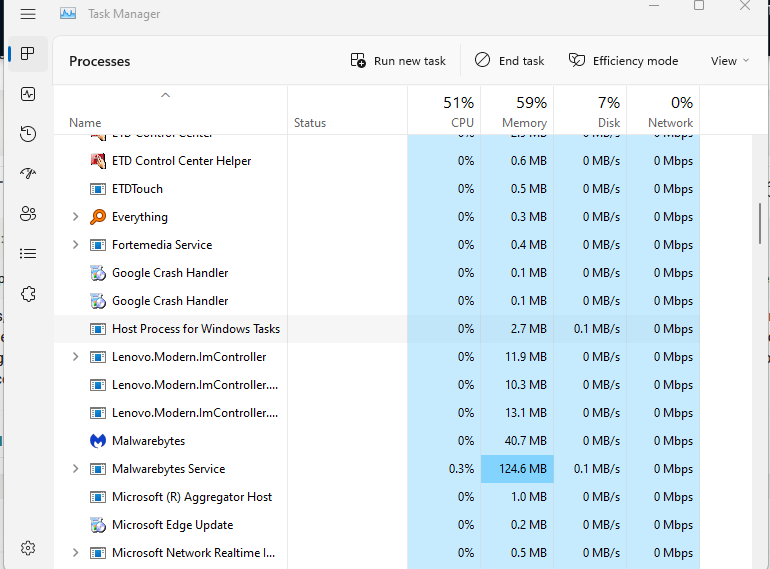Select the Processes page in sidebar
Screen dimensions: 770x569
point(28,54)
